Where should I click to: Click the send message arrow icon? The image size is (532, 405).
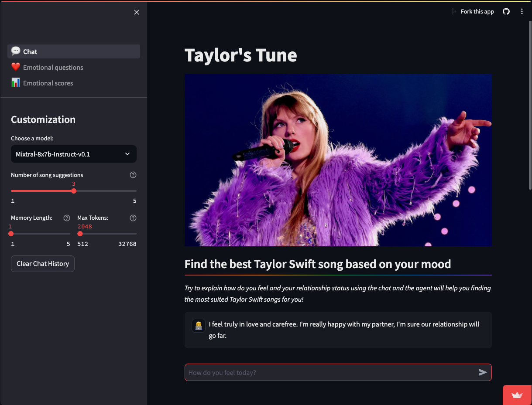click(483, 372)
